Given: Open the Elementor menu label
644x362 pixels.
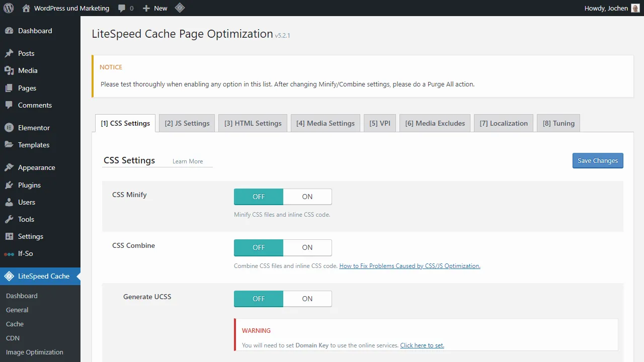Looking at the screenshot, I should 34,128.
